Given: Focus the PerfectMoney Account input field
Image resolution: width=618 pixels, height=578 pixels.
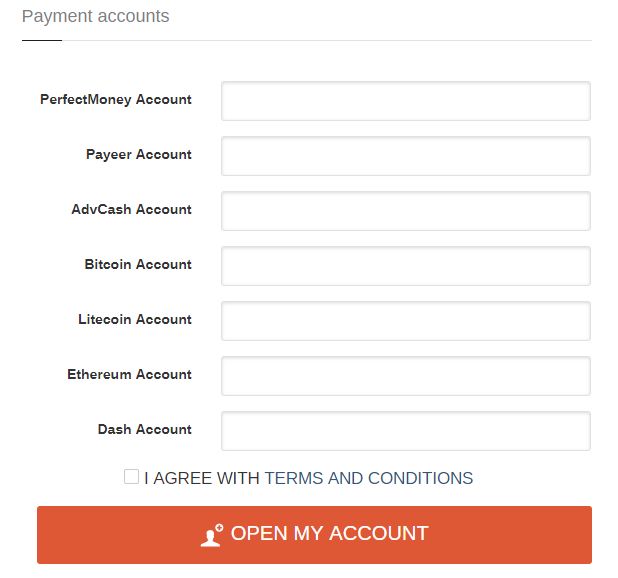Looking at the screenshot, I should pos(406,101).
